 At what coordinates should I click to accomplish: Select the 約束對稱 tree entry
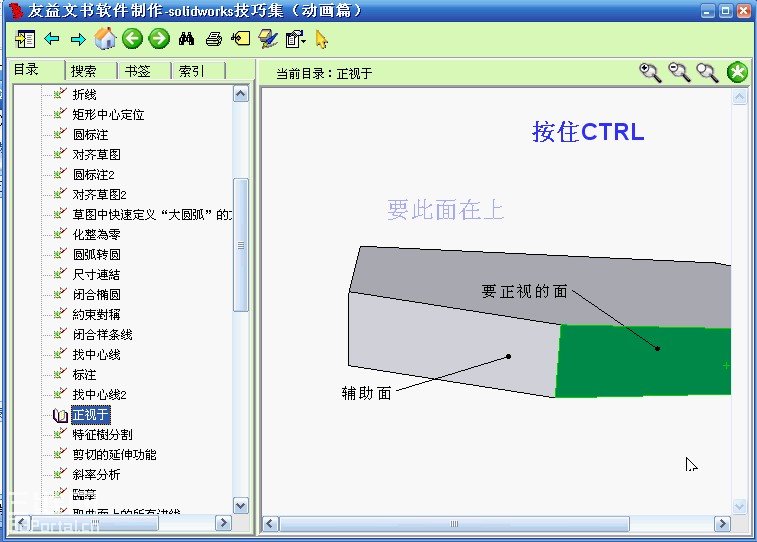(x=96, y=315)
